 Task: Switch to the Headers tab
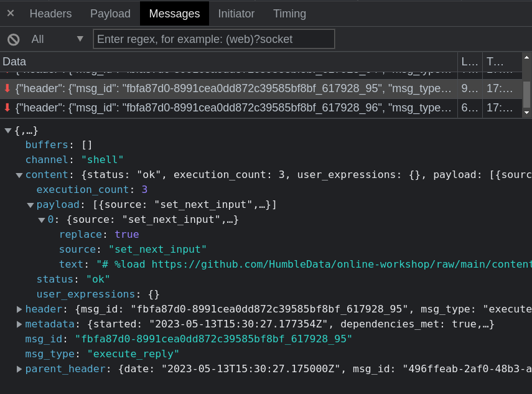click(50, 13)
